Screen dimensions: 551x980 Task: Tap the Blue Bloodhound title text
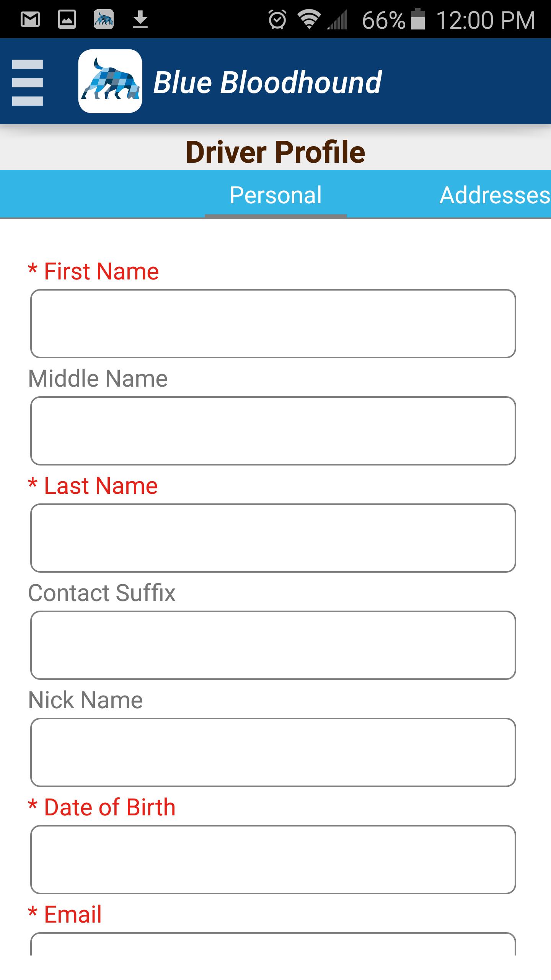(267, 82)
